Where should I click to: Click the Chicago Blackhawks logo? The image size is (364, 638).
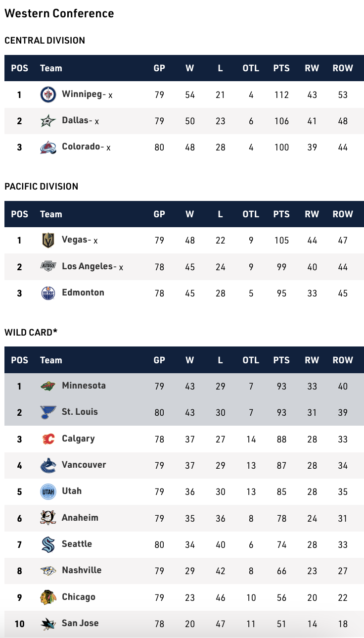pos(48,597)
